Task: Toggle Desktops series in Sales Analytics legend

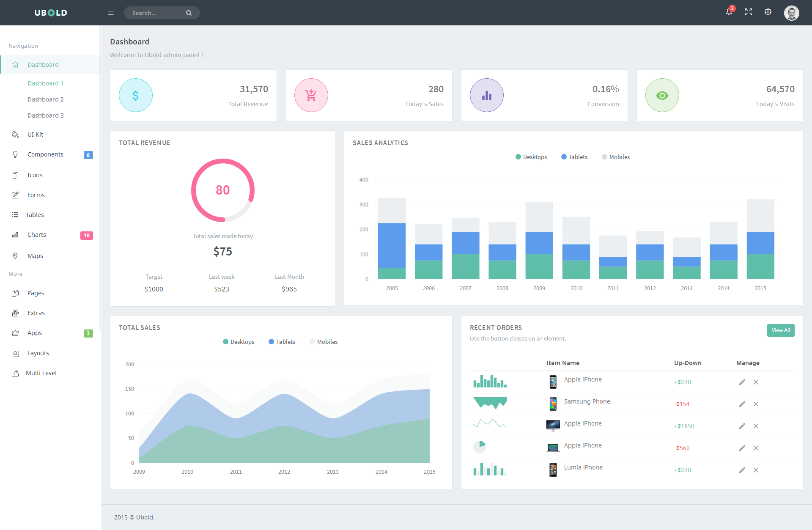Action: [531, 157]
